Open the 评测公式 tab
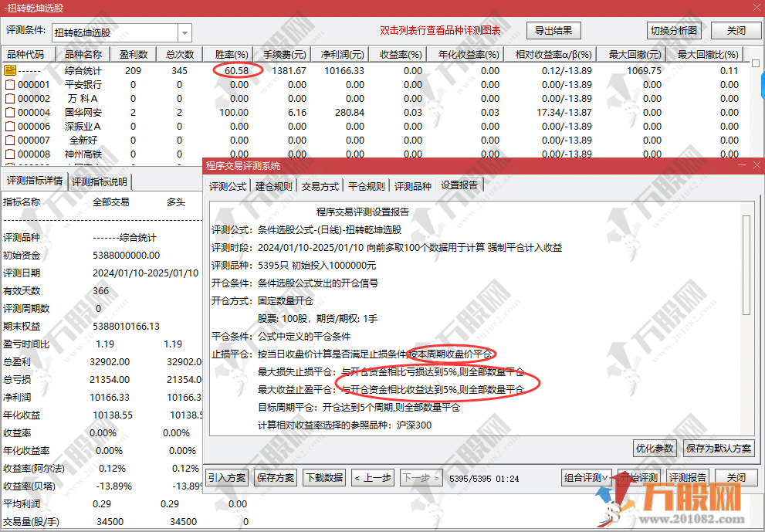 click(x=228, y=186)
